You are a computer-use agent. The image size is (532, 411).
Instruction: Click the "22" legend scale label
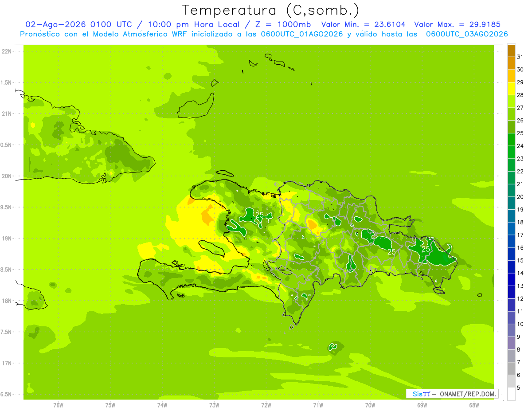(520, 172)
